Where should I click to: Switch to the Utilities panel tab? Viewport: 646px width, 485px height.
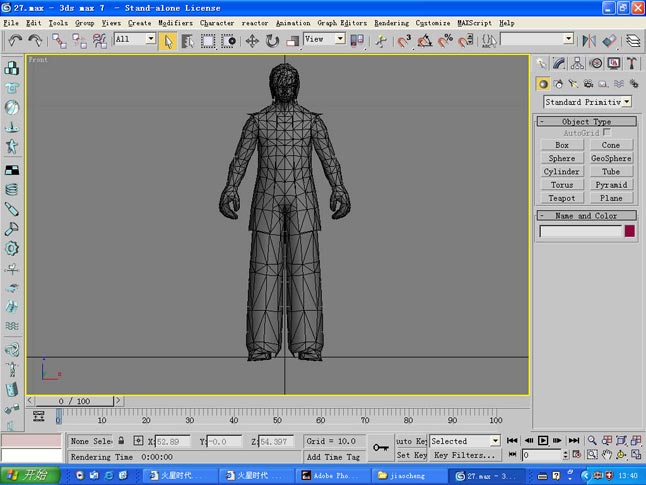[x=632, y=63]
